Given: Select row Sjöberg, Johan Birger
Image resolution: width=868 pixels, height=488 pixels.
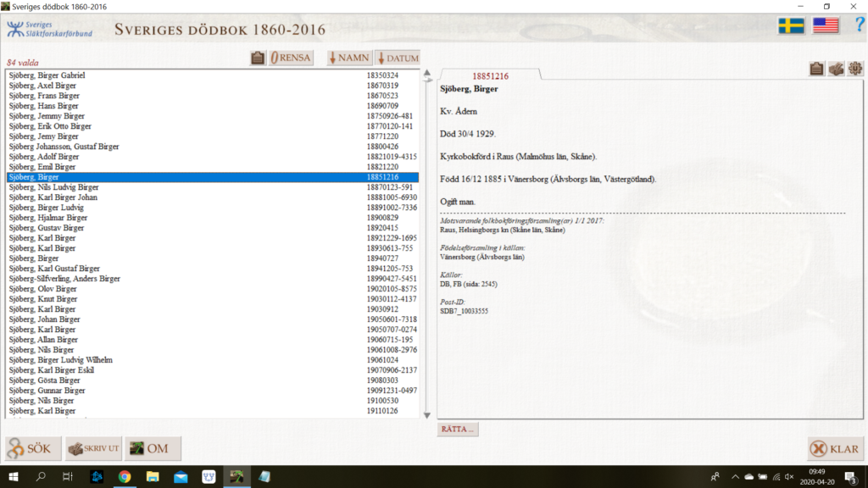Looking at the screenshot, I should point(213,319).
